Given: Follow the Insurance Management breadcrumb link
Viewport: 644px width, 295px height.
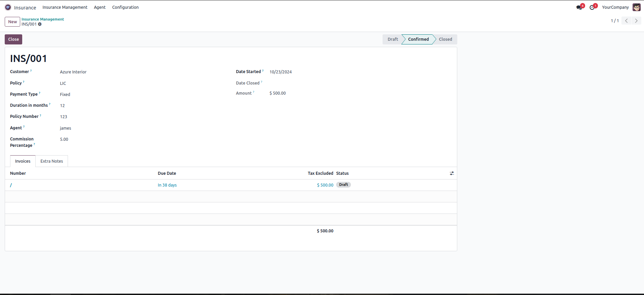Looking at the screenshot, I should click(43, 19).
